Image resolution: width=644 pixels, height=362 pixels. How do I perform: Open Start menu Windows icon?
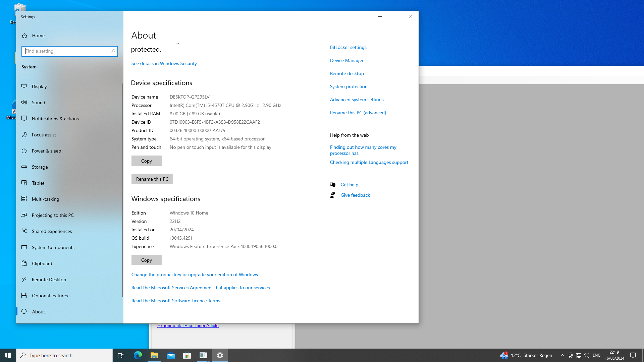coord(8,355)
